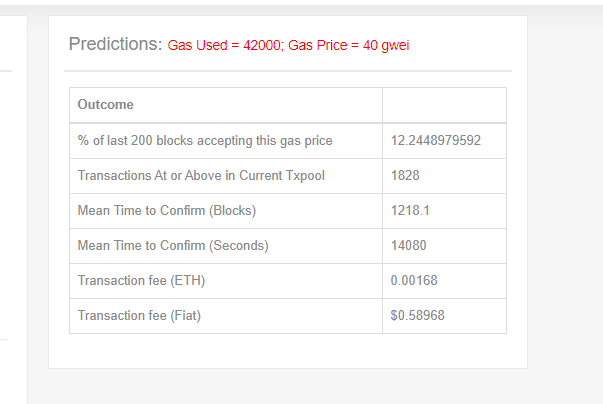Click the 14080 seconds value

pyautogui.click(x=408, y=246)
